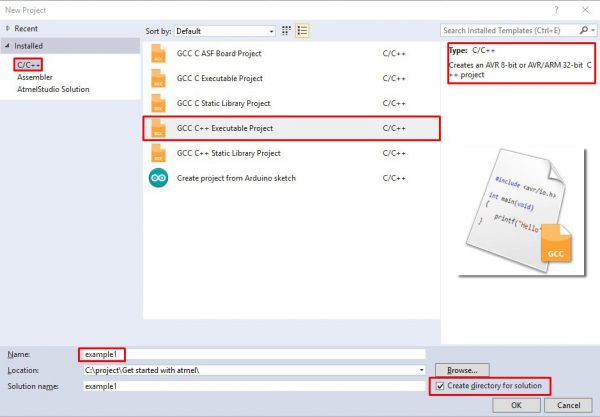The height and width of the screenshot is (417, 600).
Task: Click the GCC C Executable Project file icon
Action: pos(158,78)
